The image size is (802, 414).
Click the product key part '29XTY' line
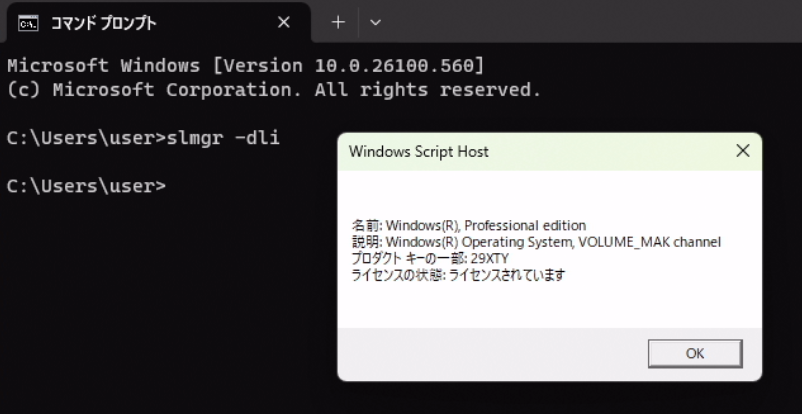click(x=430, y=258)
